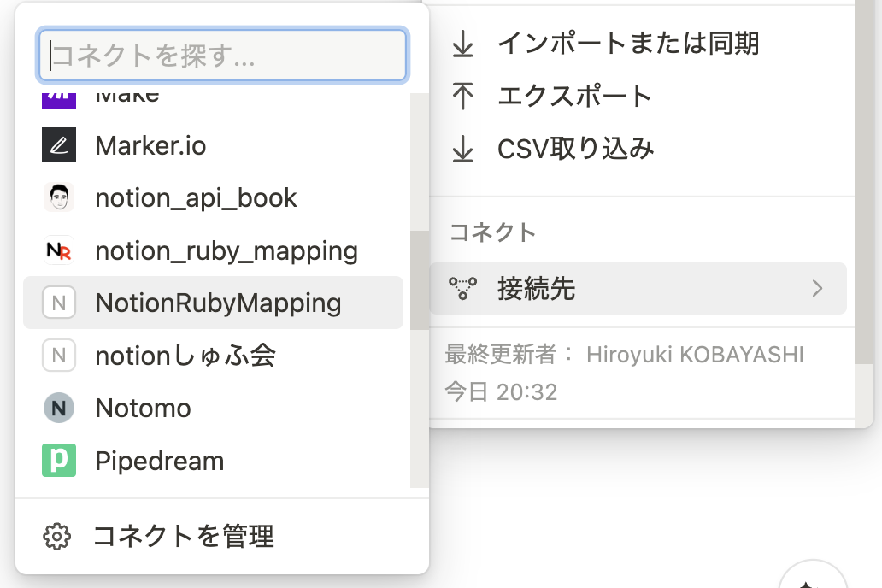Click the right menu scrollbar
882x588 pixels.
(x=865, y=182)
